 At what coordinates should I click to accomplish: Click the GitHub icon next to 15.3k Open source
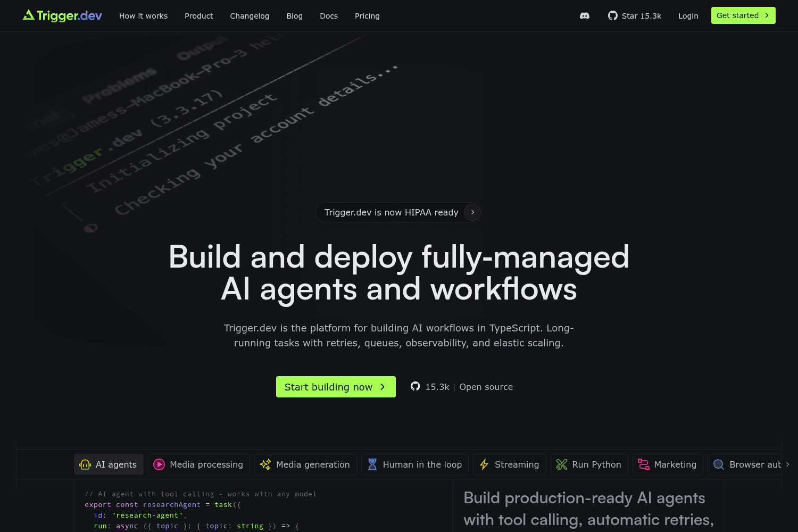tap(415, 386)
